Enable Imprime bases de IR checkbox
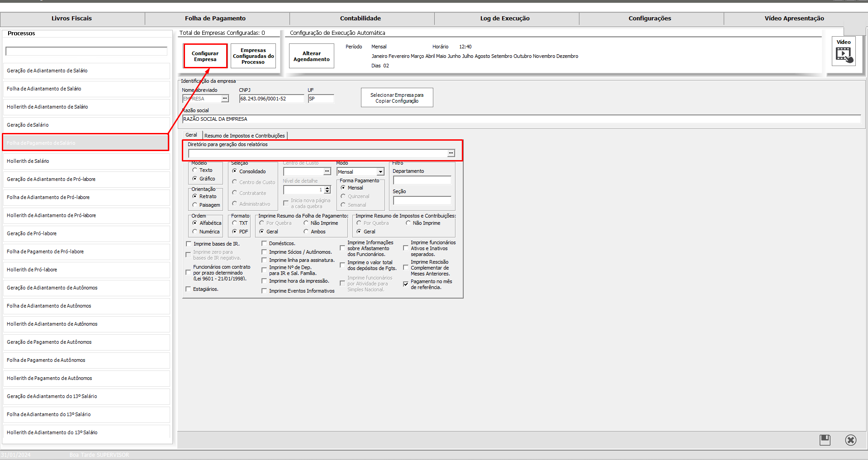The height and width of the screenshot is (460, 868). point(189,244)
